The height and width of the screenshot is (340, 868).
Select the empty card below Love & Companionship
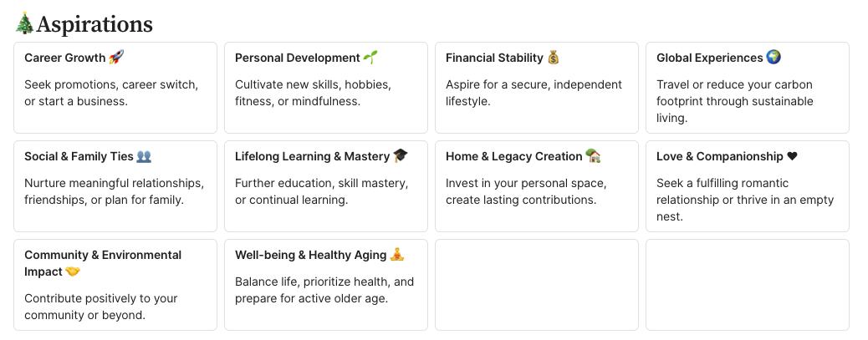tap(747, 285)
